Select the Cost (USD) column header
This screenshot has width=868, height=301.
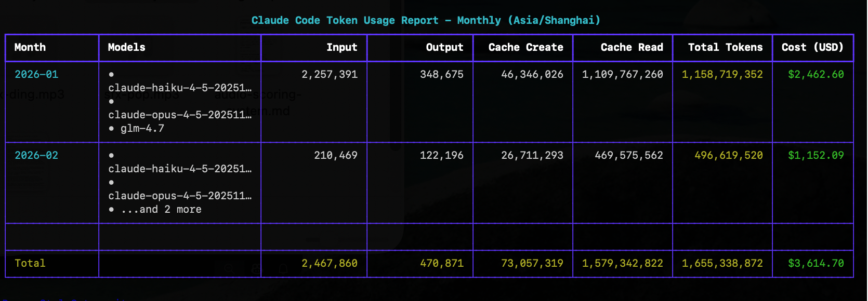812,47
